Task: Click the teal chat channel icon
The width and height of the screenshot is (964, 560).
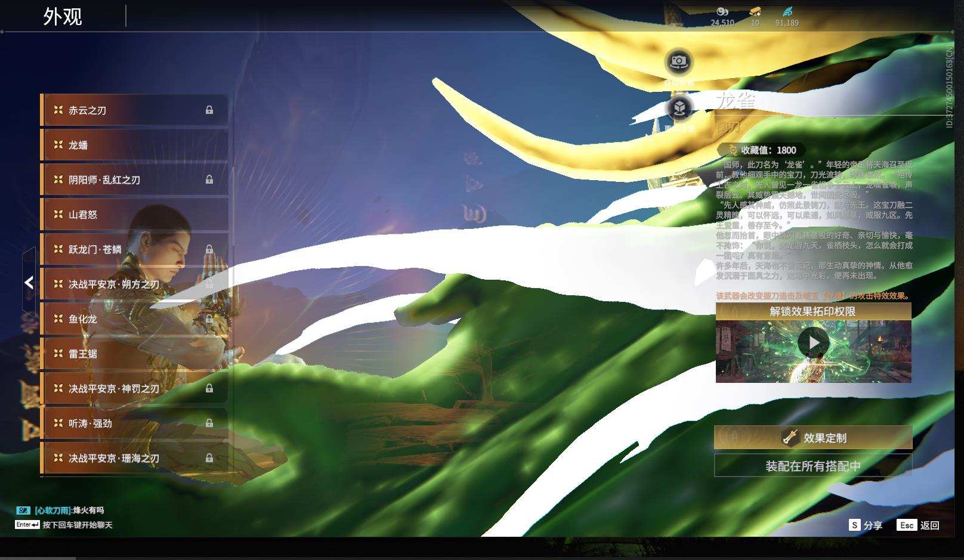Action: pos(23,510)
